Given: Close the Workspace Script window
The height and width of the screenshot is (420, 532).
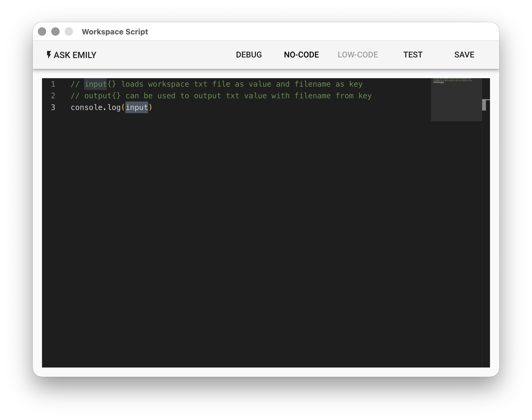Looking at the screenshot, I should pos(42,32).
